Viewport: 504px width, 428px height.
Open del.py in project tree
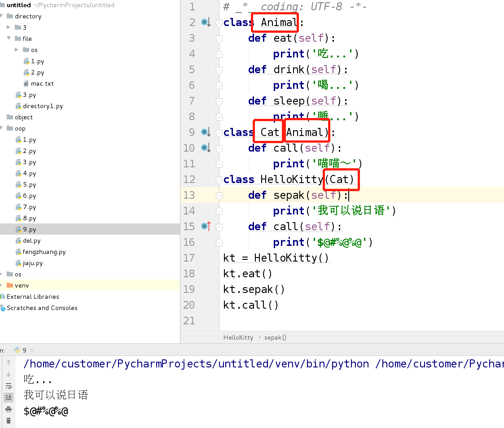(x=28, y=240)
